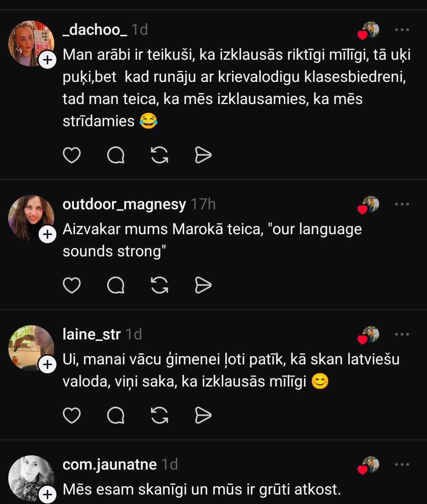The width and height of the screenshot is (427, 504).
Task: Repost the _dachoo_ comment
Action: 160,155
